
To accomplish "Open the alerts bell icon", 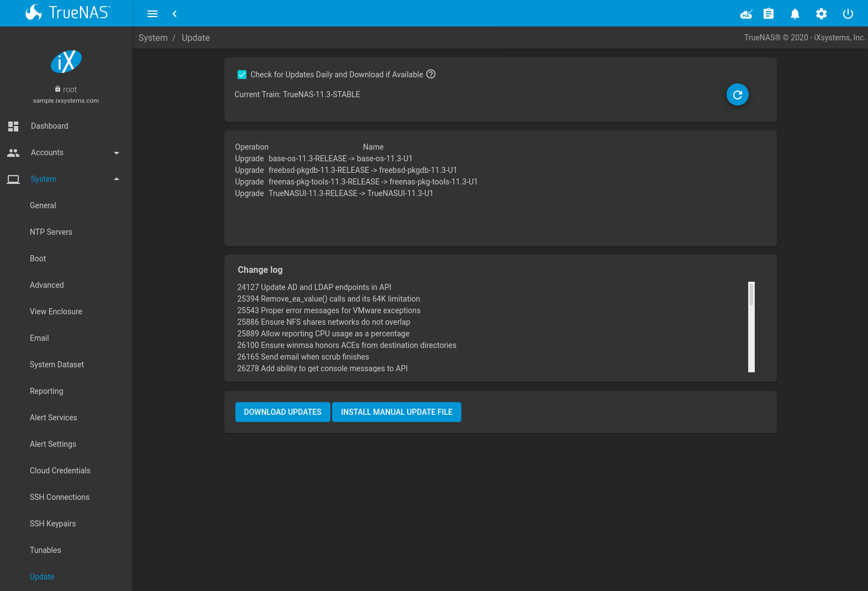I will tap(795, 14).
